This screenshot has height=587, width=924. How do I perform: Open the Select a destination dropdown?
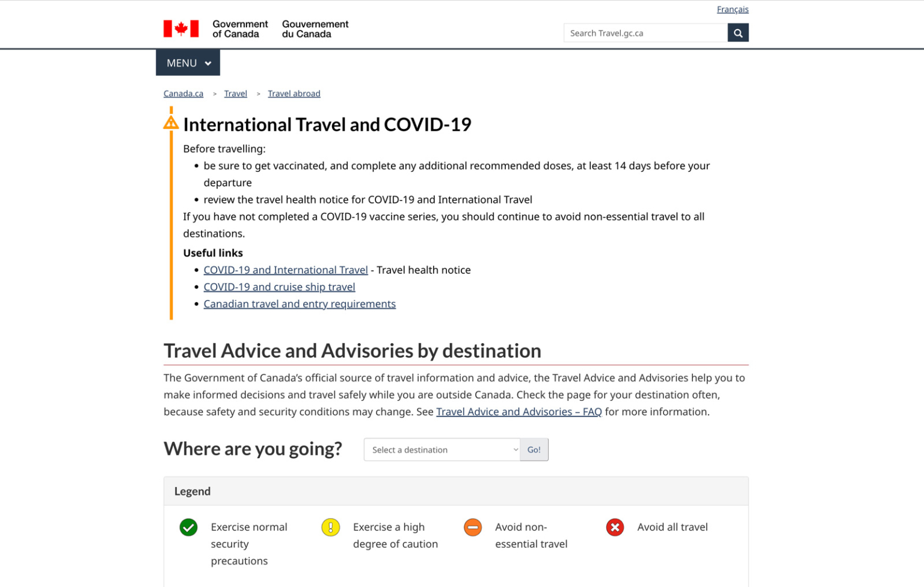(x=442, y=450)
